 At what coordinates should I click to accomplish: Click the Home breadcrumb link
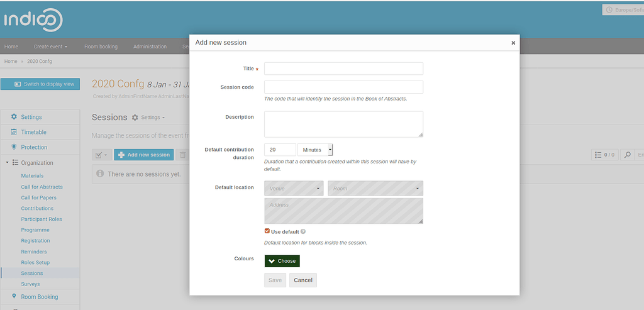click(x=11, y=61)
